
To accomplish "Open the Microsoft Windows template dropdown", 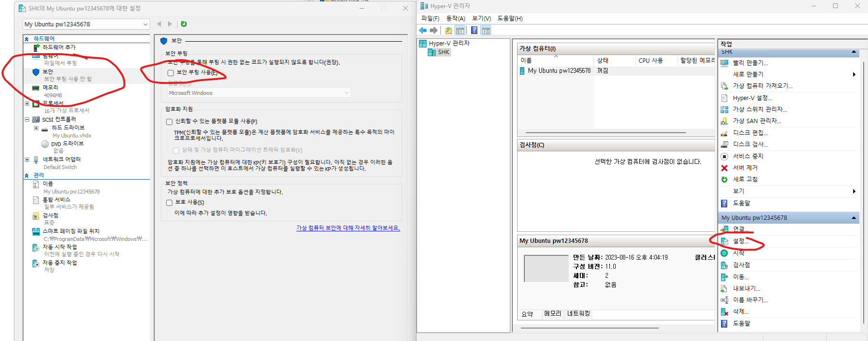I will tap(259, 93).
